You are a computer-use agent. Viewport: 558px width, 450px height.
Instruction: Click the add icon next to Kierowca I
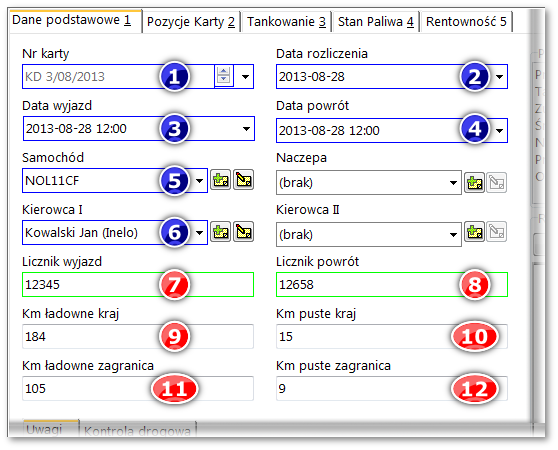pyautogui.click(x=221, y=232)
